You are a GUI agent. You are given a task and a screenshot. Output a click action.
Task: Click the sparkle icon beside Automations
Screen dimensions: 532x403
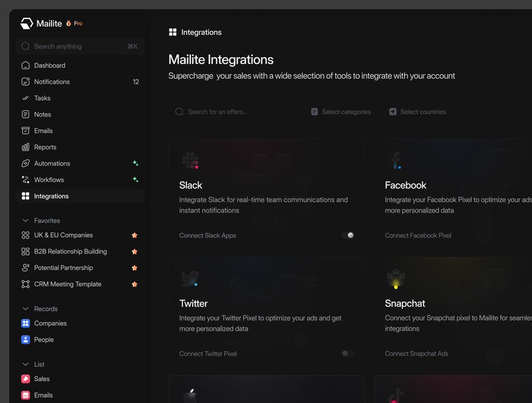coord(135,163)
